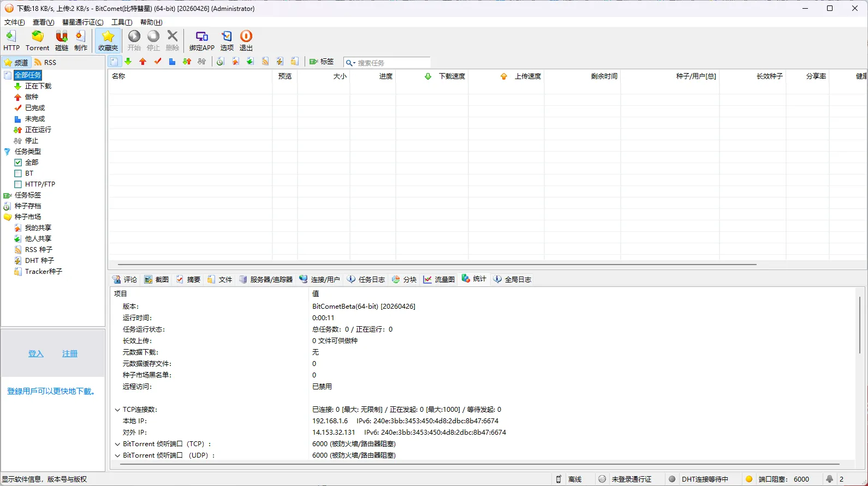This screenshot has height=486, width=868.
Task: Collapse the TCP连接数 row chevron
Action: [117, 410]
